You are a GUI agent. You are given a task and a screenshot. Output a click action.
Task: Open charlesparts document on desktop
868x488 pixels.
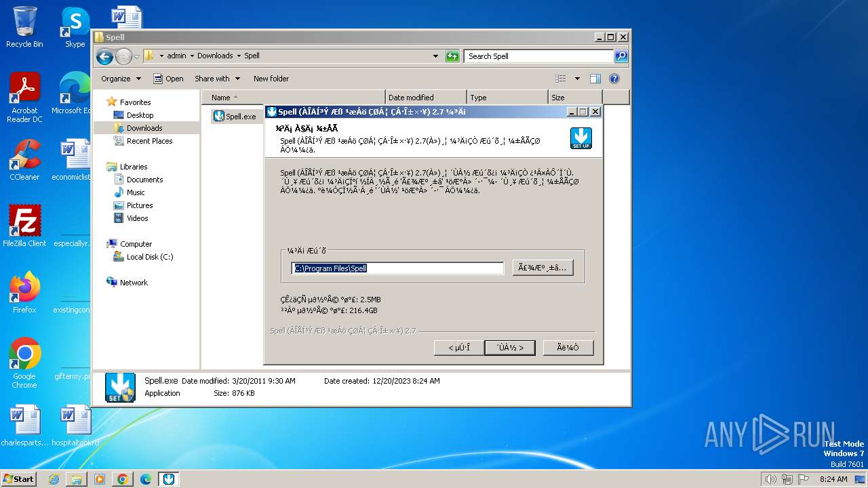(x=24, y=426)
